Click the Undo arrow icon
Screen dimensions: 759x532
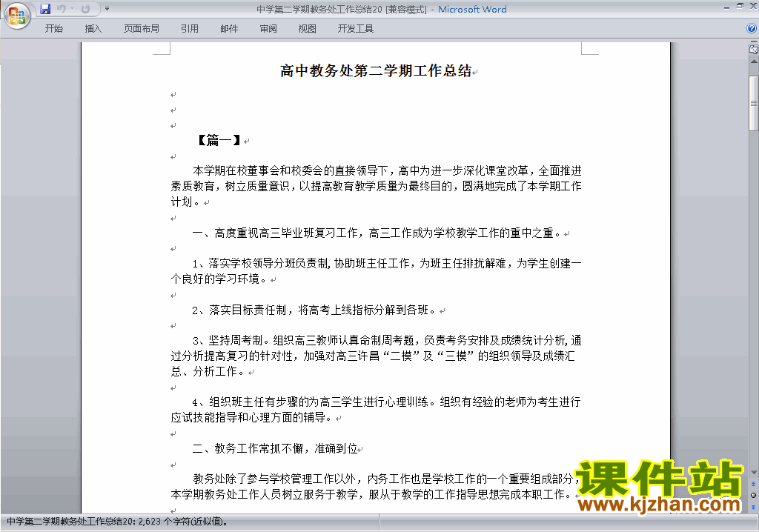[x=61, y=9]
